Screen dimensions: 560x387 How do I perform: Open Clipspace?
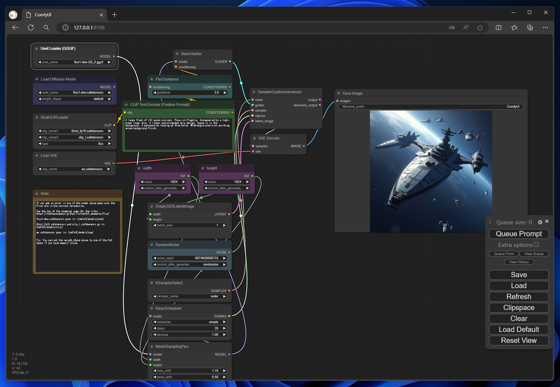(x=519, y=307)
